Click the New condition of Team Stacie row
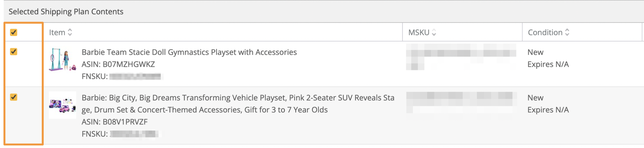This screenshot has width=644, height=148. pos(535,52)
